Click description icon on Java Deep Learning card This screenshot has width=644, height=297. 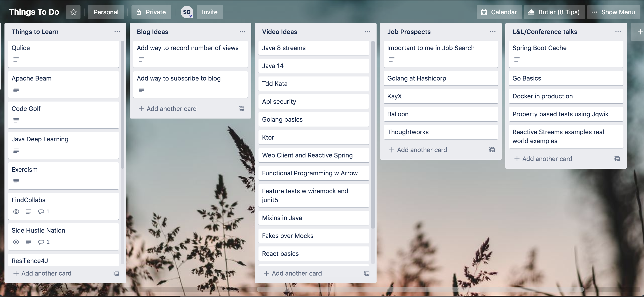coord(16,151)
